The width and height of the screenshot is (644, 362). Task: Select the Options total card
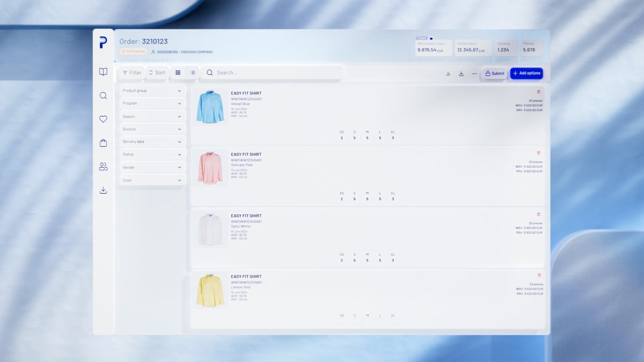506,48
